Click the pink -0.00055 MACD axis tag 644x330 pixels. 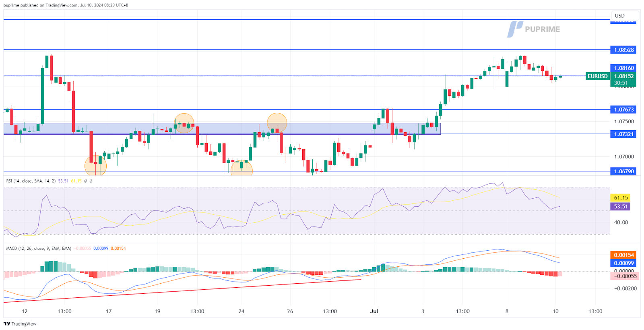pyautogui.click(x=625, y=276)
